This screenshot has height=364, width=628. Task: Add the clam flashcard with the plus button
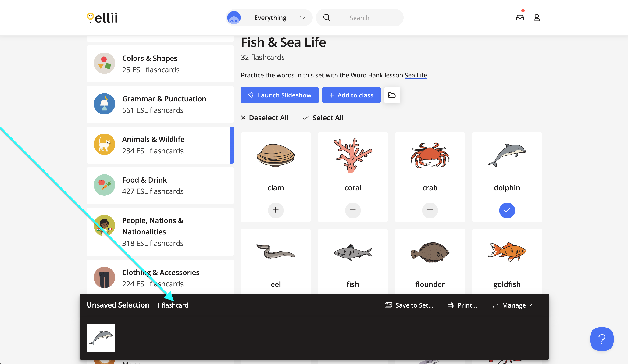click(276, 210)
